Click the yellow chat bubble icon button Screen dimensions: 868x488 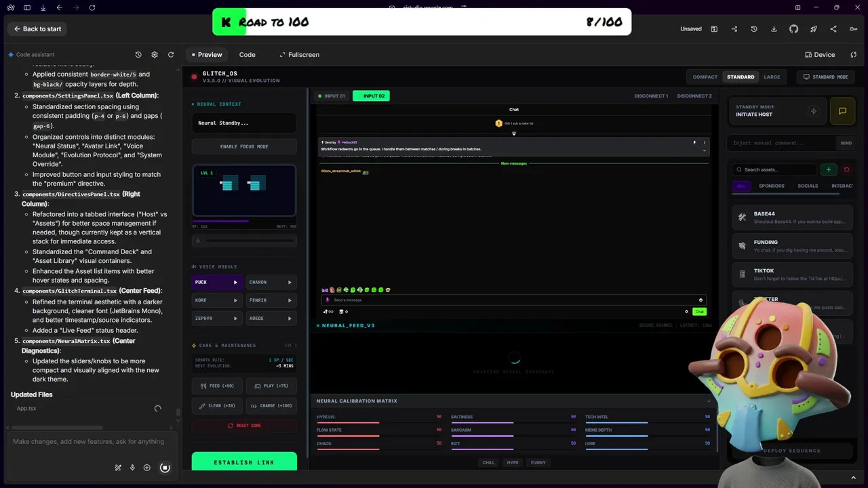pyautogui.click(x=842, y=111)
